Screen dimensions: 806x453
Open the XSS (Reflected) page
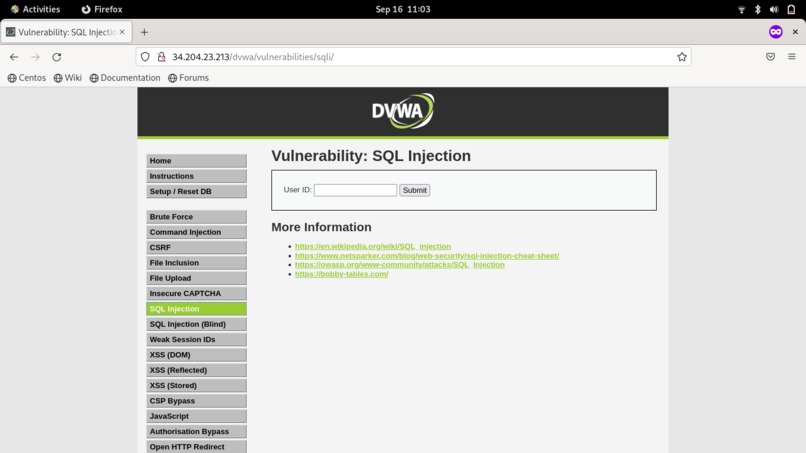pos(196,370)
